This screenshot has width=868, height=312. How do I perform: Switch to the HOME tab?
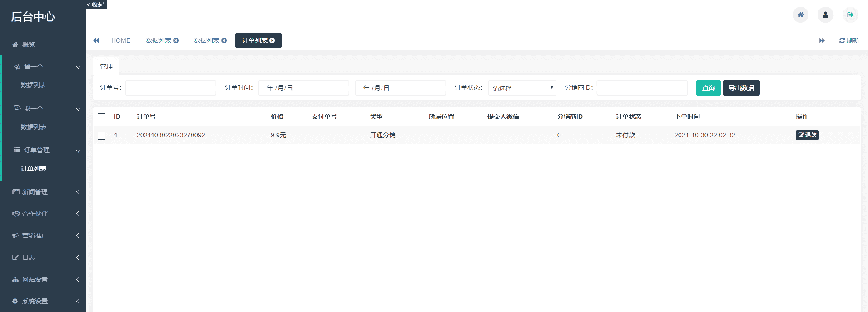coord(121,40)
